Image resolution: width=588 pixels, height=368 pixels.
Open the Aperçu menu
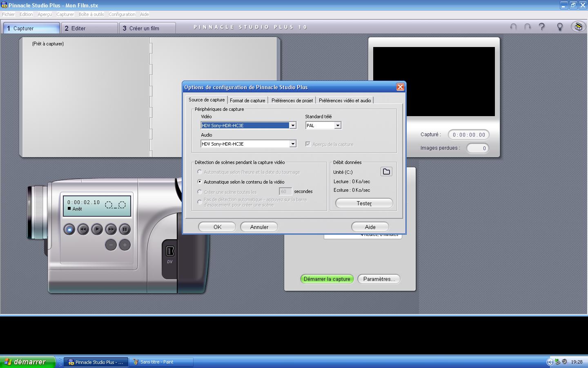pyautogui.click(x=45, y=14)
